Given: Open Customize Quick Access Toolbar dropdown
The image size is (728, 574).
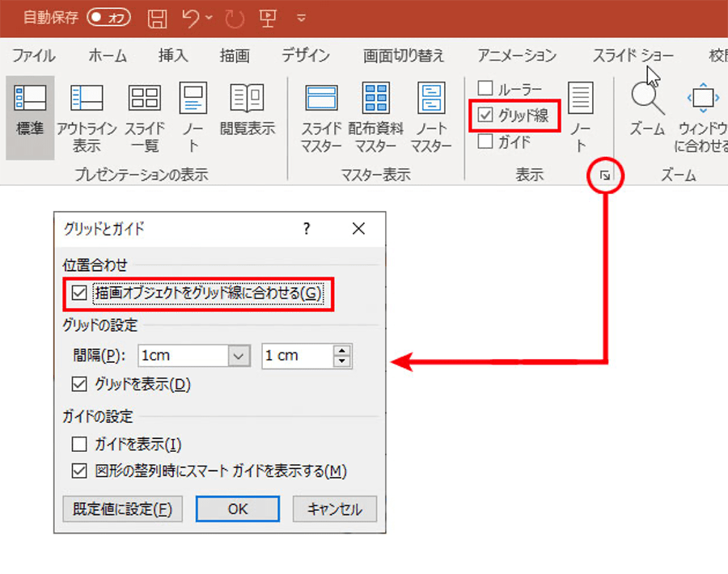Looking at the screenshot, I should tap(302, 19).
